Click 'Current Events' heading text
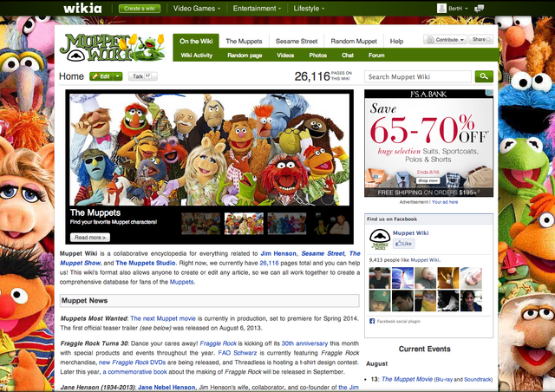 [x=424, y=349]
